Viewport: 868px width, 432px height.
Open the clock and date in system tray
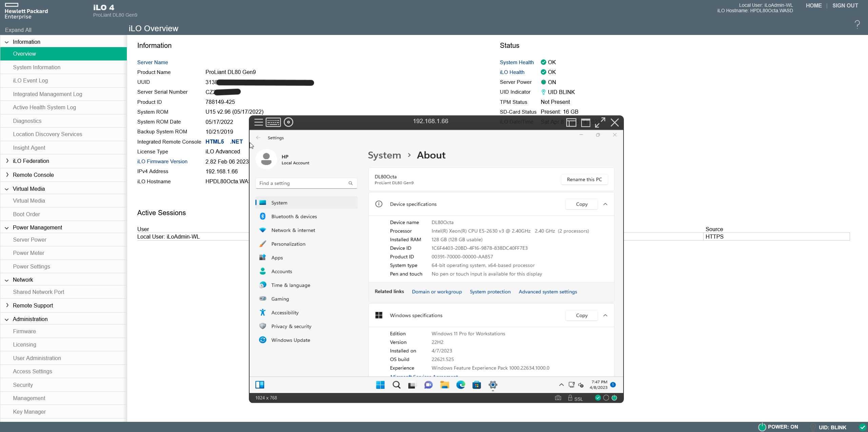point(598,385)
